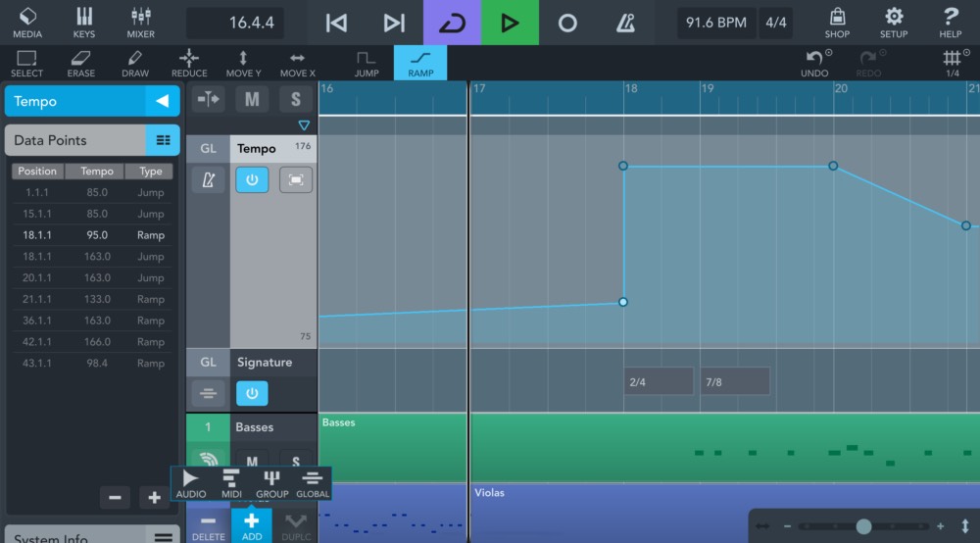The image size is (980, 543).
Task: Select the data point row 15.1.1
Action: (92, 214)
